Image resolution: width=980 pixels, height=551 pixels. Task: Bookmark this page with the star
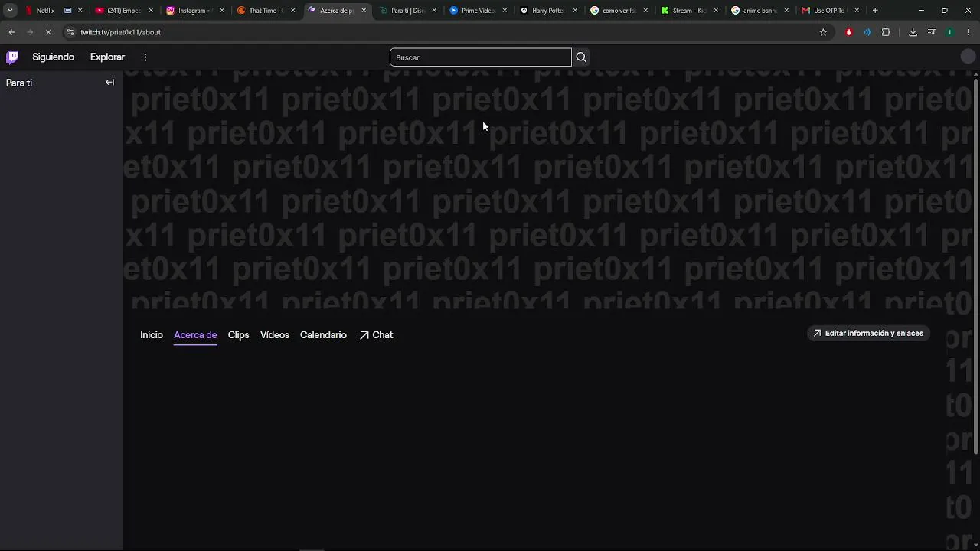823,32
